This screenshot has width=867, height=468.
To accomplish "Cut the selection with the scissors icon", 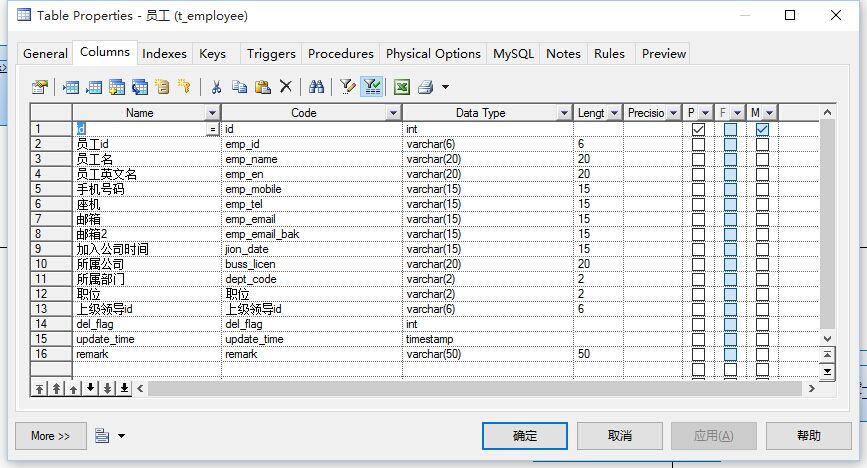I will pyautogui.click(x=216, y=87).
